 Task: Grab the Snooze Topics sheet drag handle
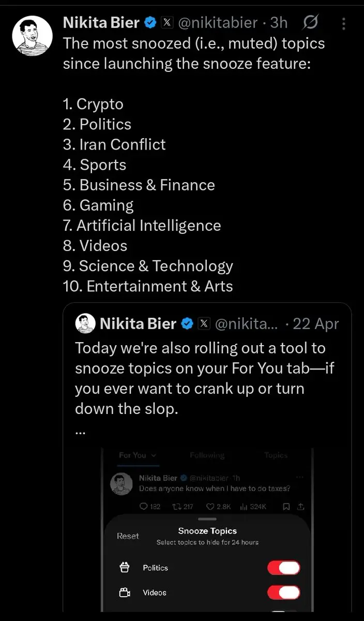click(207, 519)
